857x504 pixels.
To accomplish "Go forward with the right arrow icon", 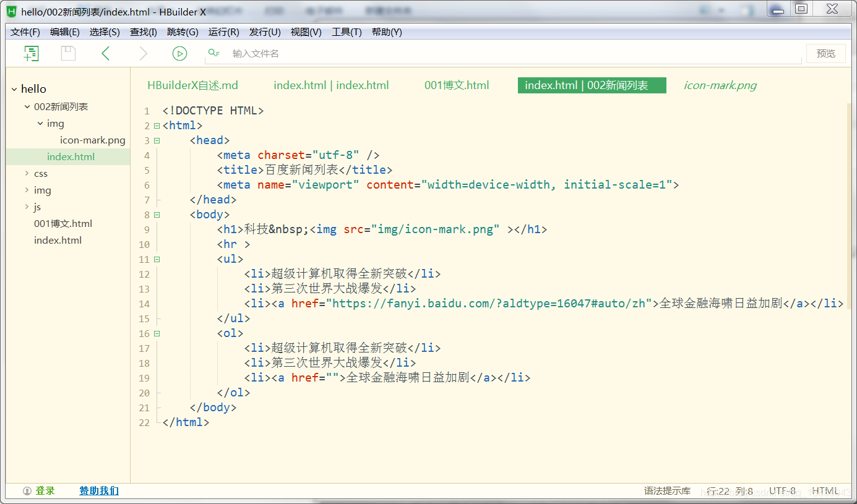I will 143,54.
